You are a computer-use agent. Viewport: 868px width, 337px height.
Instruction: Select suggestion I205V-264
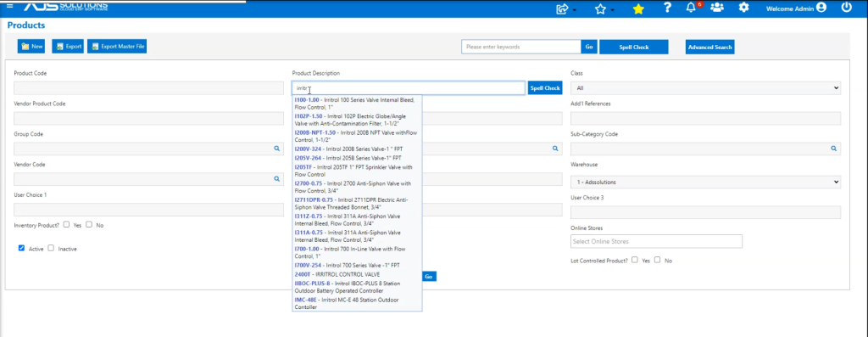coord(357,158)
